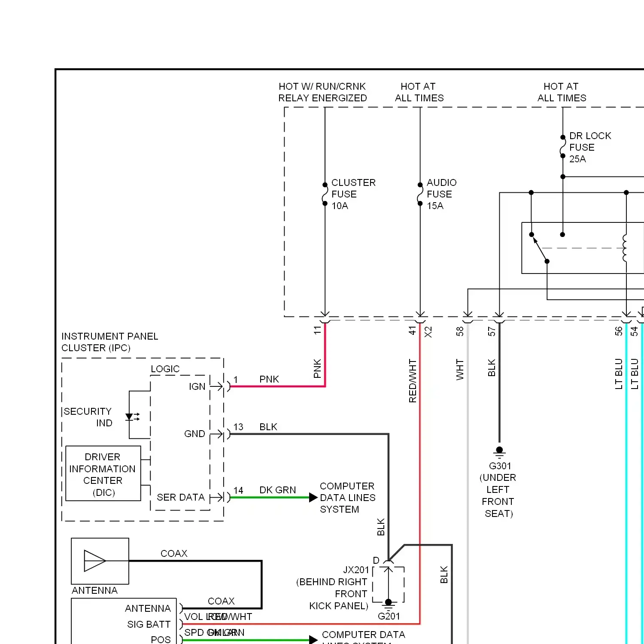Click pin number '13' on the IPC

238,427
